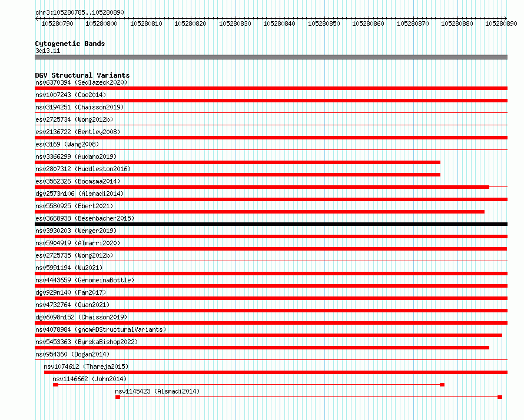
Task: Click the dgv6098n152 (Chaisson2019) label
Action: [x=81, y=317]
